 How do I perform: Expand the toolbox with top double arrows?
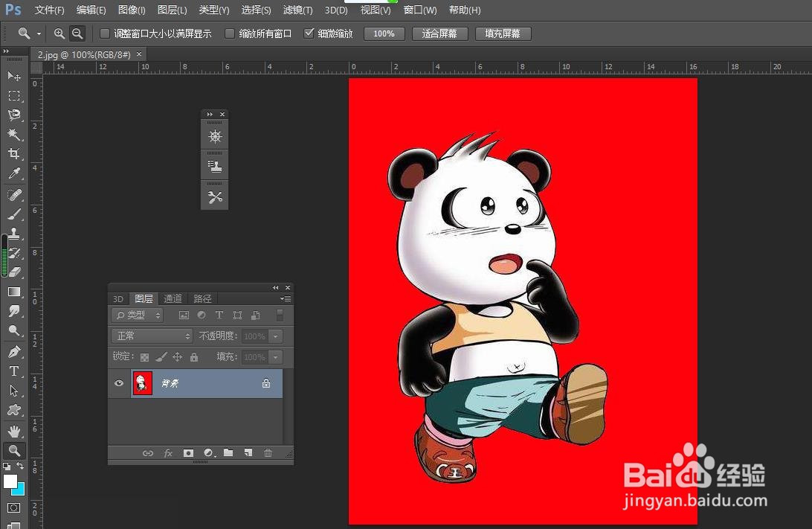[6, 51]
